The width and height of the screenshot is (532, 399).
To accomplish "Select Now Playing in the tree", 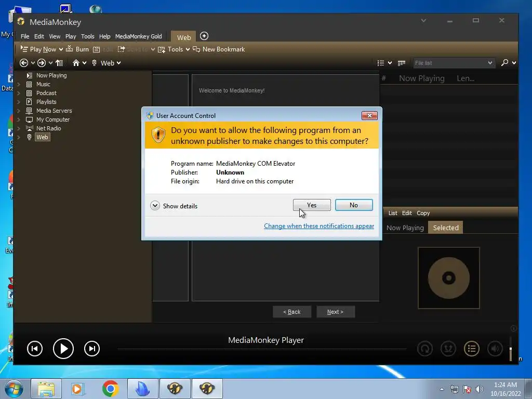I will (x=51, y=75).
